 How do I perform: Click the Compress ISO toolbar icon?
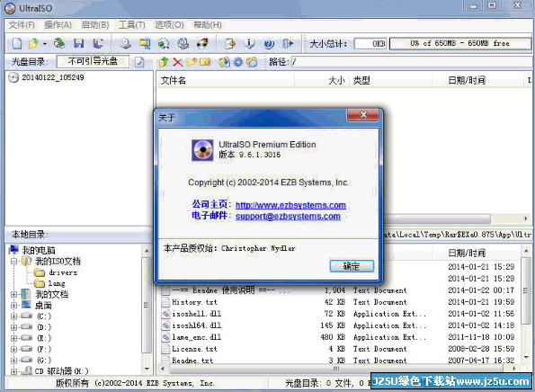(x=145, y=44)
